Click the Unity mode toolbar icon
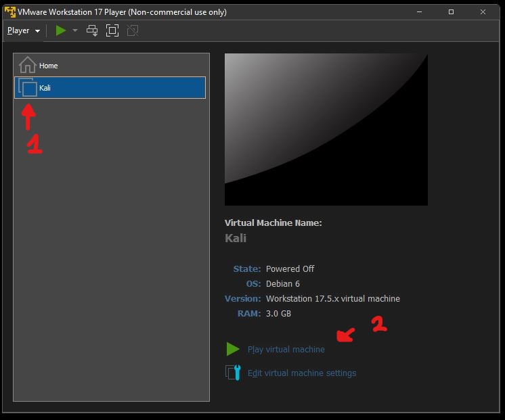505x420 pixels. 133,30
